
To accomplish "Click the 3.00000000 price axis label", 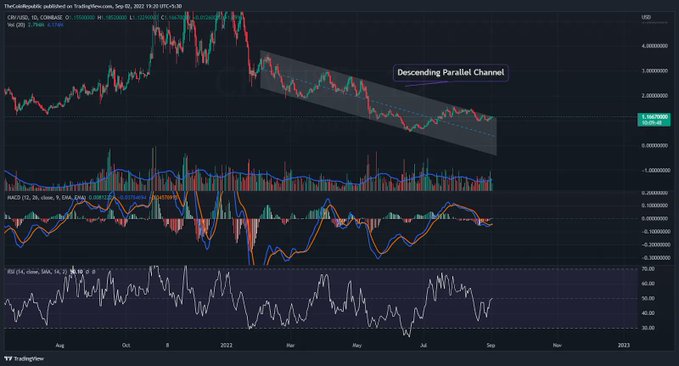I will tap(654, 71).
